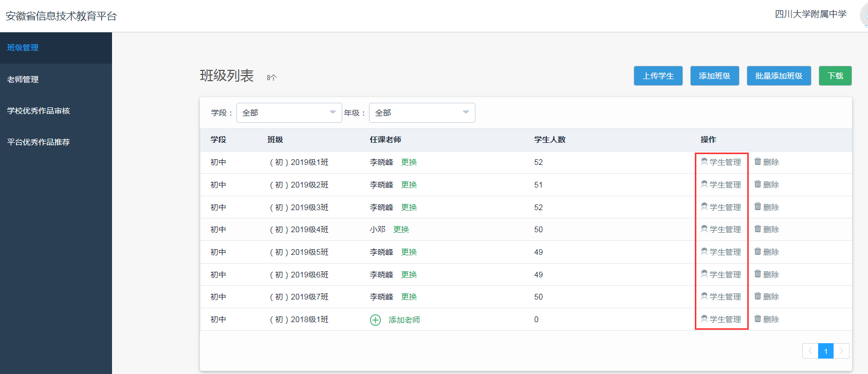Click the trash icon for 2019级1班
Viewport: 868px width, 374px height.
758,161
